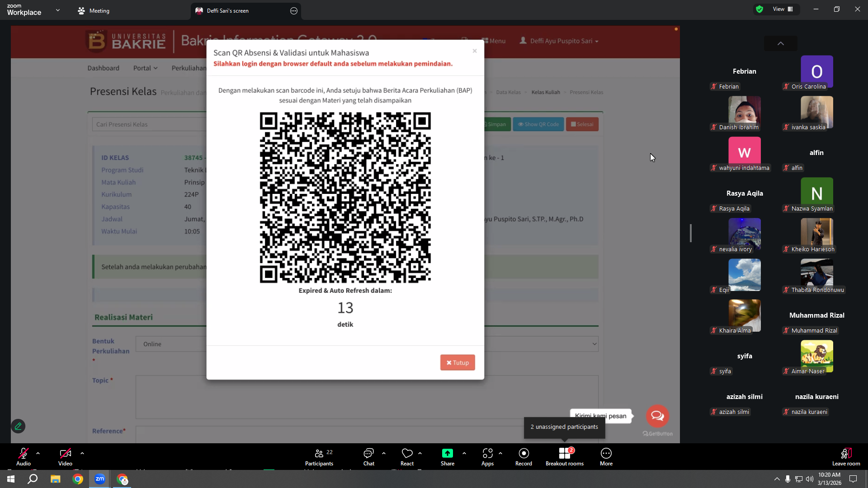Open the Windows notification center

pos(853,479)
